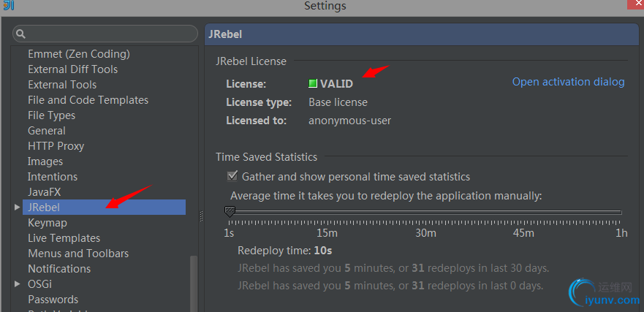
Task: Click the 'last 30 days' savings statistic line
Action: click(393, 268)
